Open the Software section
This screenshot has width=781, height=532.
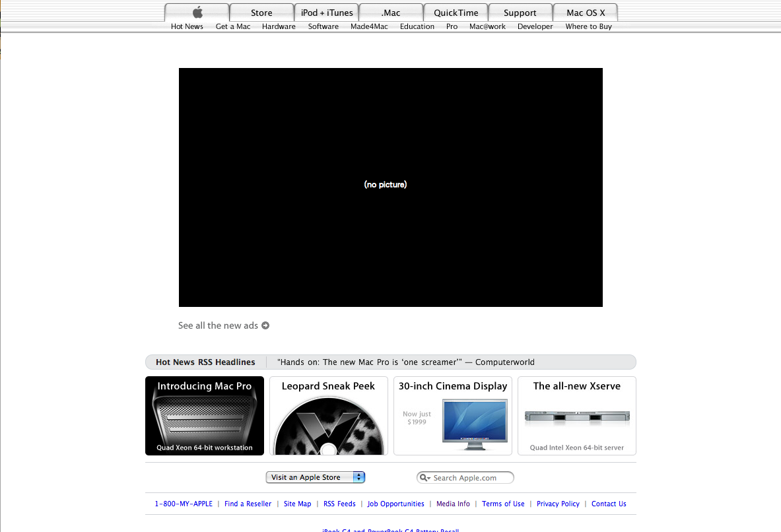[323, 26]
